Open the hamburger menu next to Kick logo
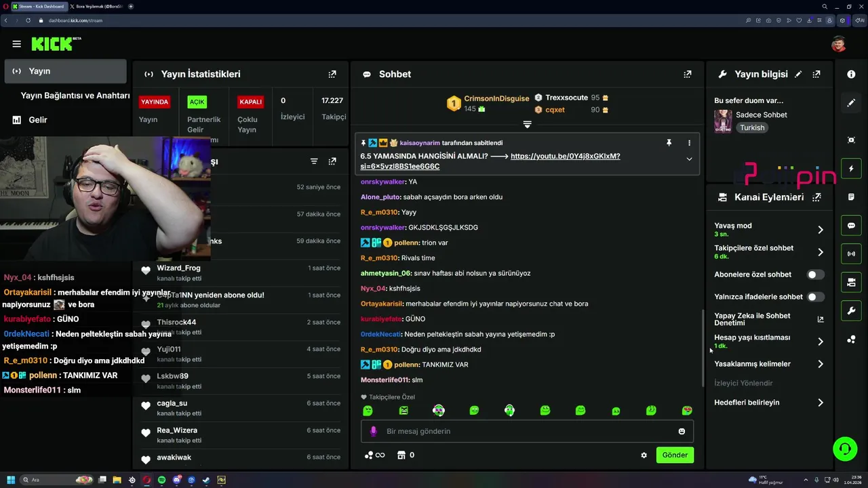The height and width of the screenshot is (488, 868). point(16,44)
